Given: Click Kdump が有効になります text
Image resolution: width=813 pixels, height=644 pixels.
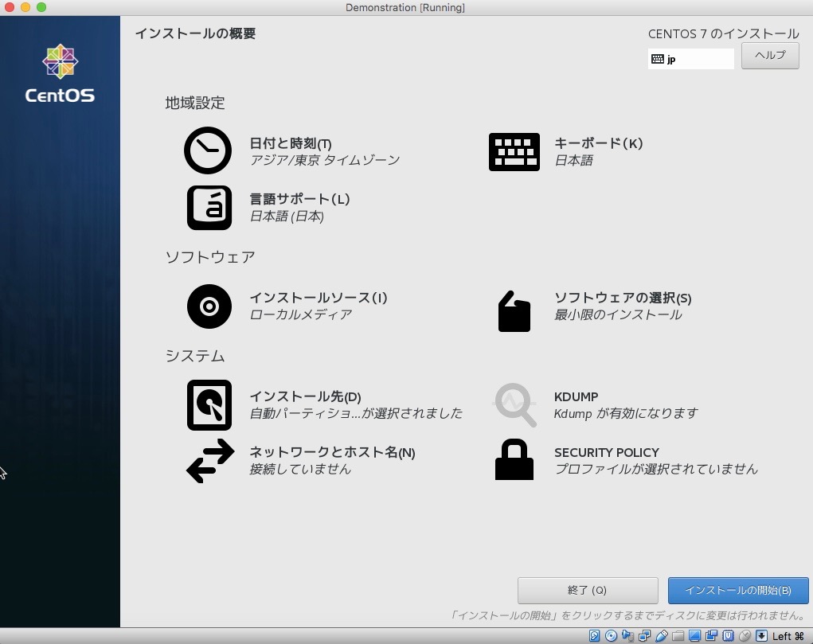Looking at the screenshot, I should (x=626, y=414).
